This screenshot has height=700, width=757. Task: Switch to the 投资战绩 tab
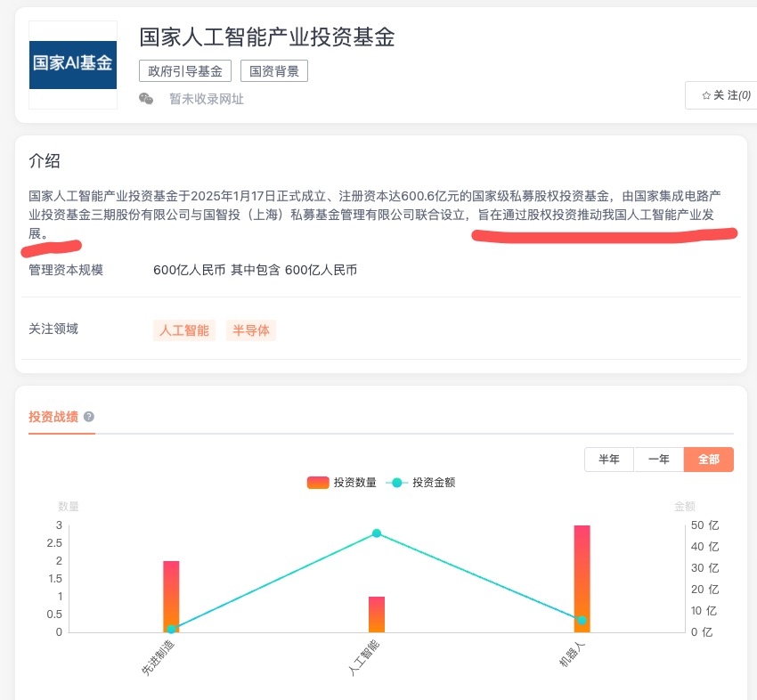pos(53,417)
